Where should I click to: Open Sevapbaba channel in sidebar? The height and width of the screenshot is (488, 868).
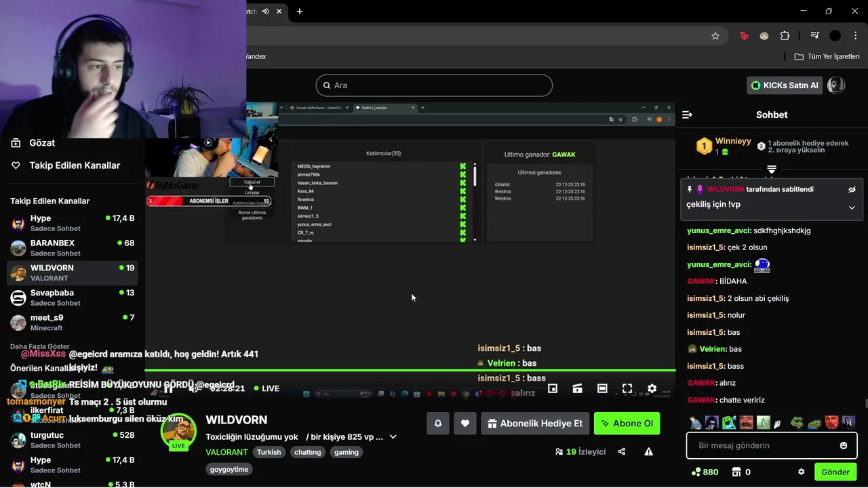(x=73, y=298)
